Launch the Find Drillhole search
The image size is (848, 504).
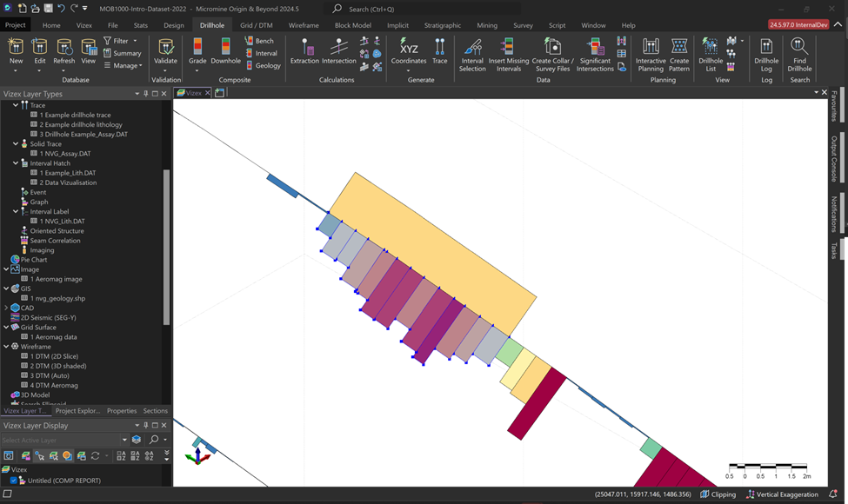click(799, 54)
